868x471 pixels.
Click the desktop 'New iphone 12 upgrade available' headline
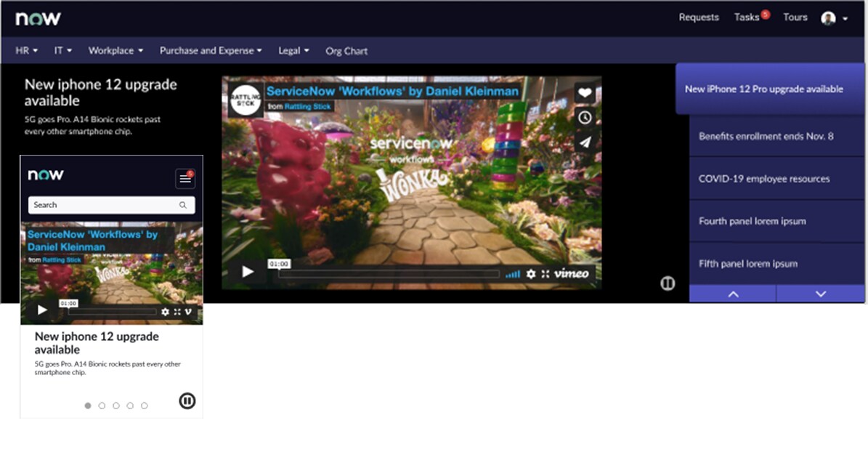click(101, 92)
